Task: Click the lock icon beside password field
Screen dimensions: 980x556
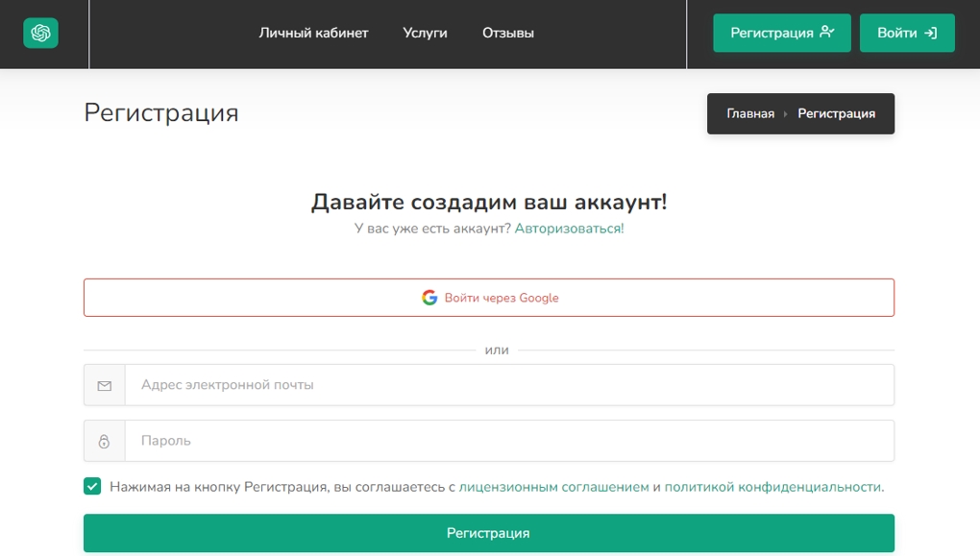Action: [x=105, y=441]
